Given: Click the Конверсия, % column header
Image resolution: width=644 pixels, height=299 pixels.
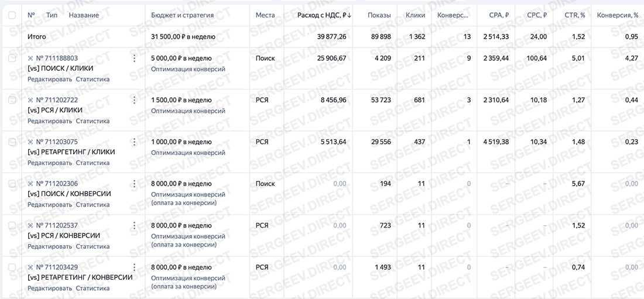Looking at the screenshot, I should 617,15.
